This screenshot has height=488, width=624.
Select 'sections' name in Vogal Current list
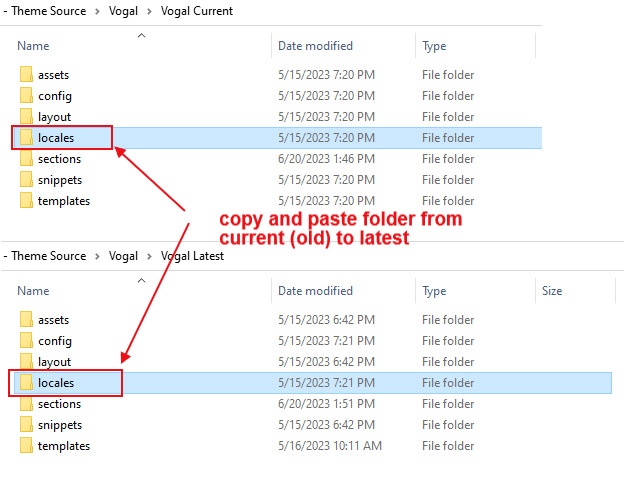[59, 159]
